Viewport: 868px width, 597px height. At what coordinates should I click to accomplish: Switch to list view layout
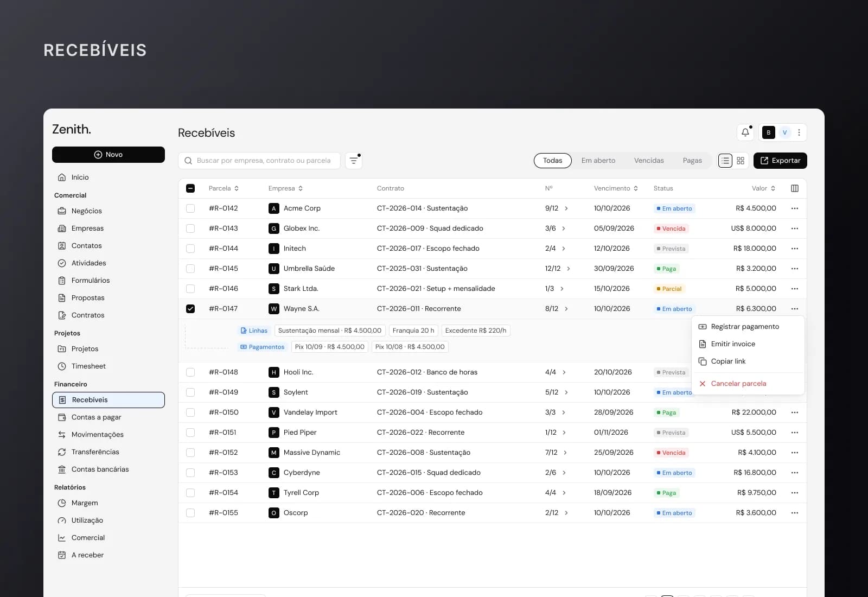point(725,161)
